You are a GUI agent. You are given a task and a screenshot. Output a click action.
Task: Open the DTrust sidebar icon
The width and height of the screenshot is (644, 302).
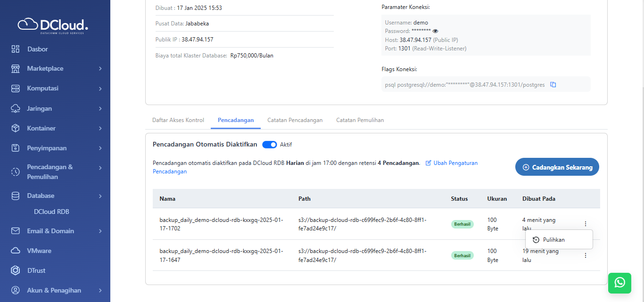(x=16, y=270)
